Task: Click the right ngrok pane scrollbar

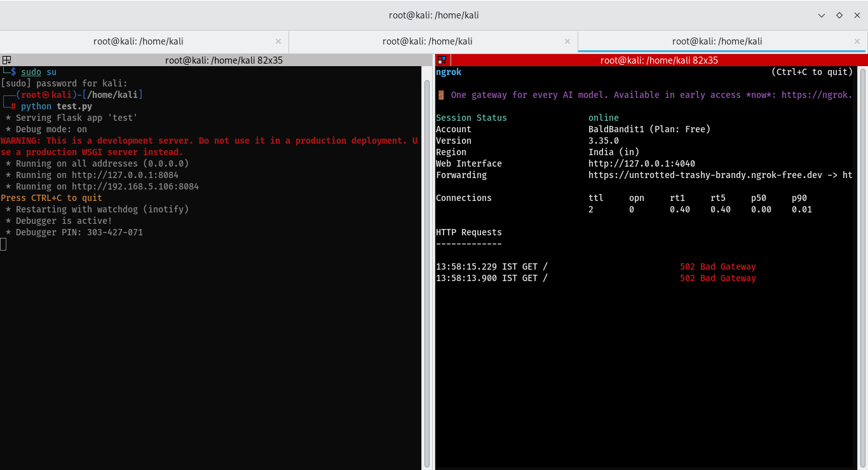Action: (861, 267)
